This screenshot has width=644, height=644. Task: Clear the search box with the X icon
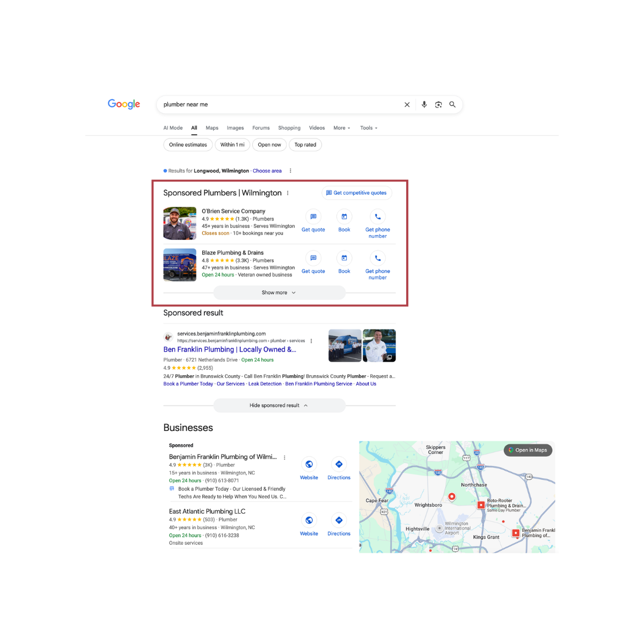tap(407, 105)
